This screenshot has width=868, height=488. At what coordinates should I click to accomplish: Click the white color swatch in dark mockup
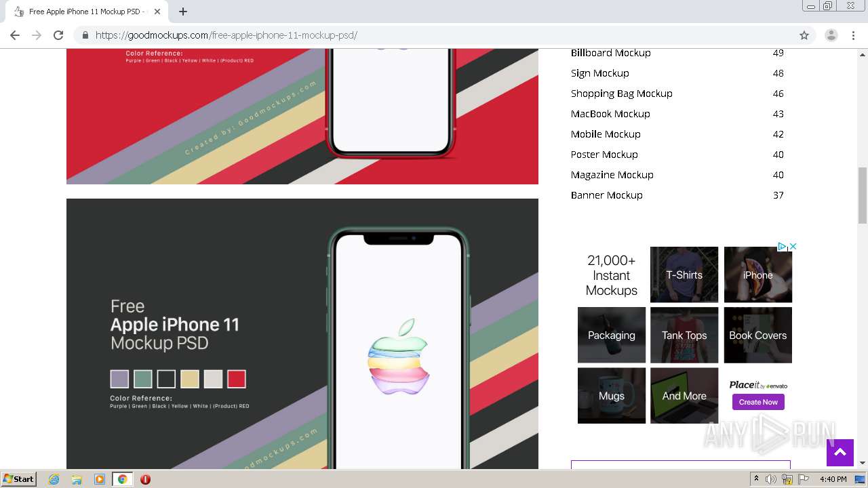point(213,379)
